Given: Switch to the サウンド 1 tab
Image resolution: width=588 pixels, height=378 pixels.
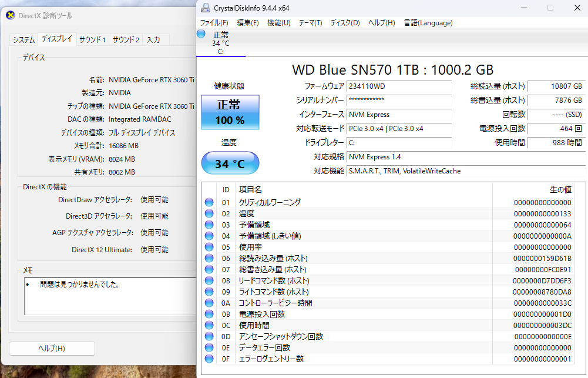Looking at the screenshot, I should (x=93, y=39).
